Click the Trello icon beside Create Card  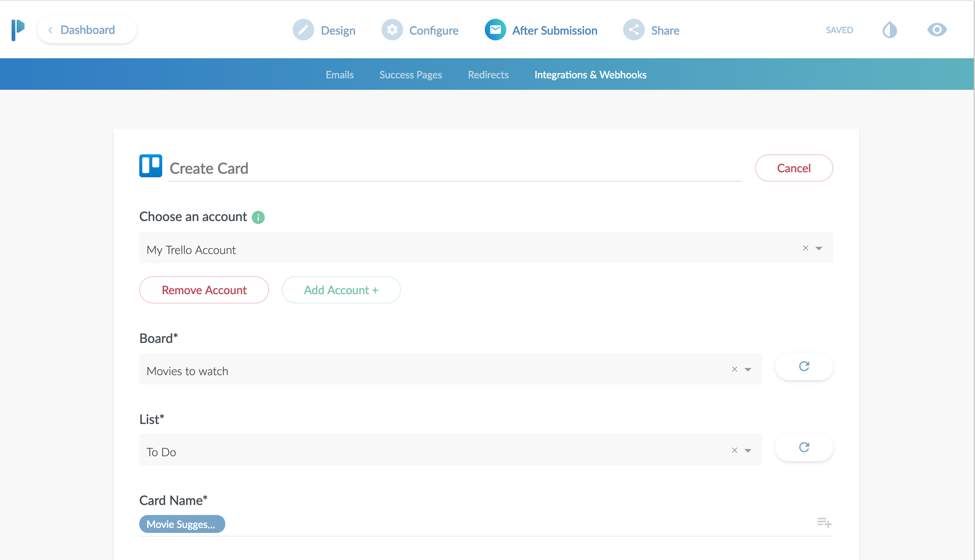151,166
